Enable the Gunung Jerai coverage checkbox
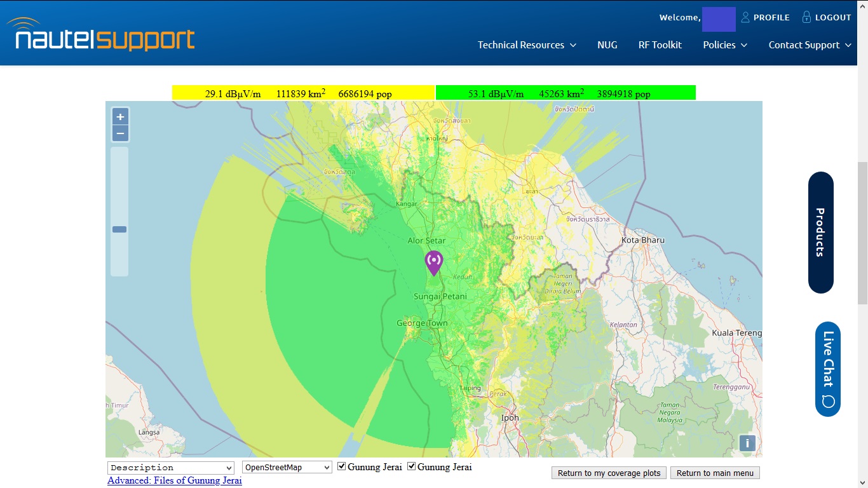 coord(341,466)
